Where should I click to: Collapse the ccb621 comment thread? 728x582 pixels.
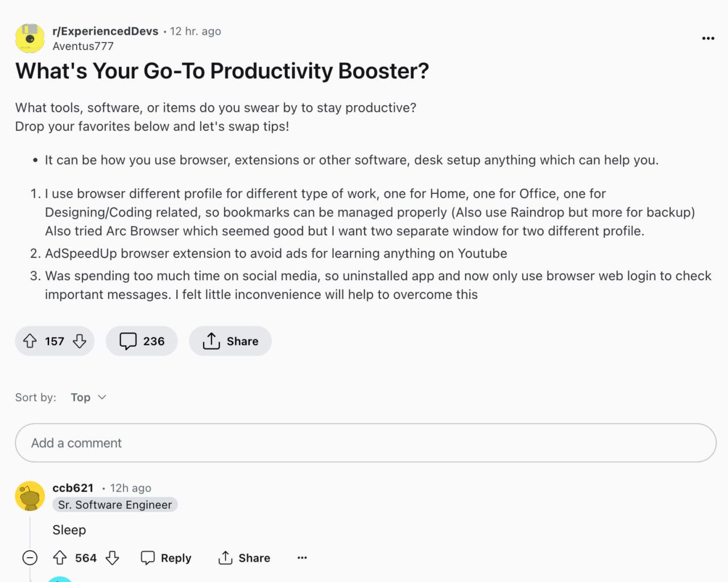pyautogui.click(x=30, y=558)
